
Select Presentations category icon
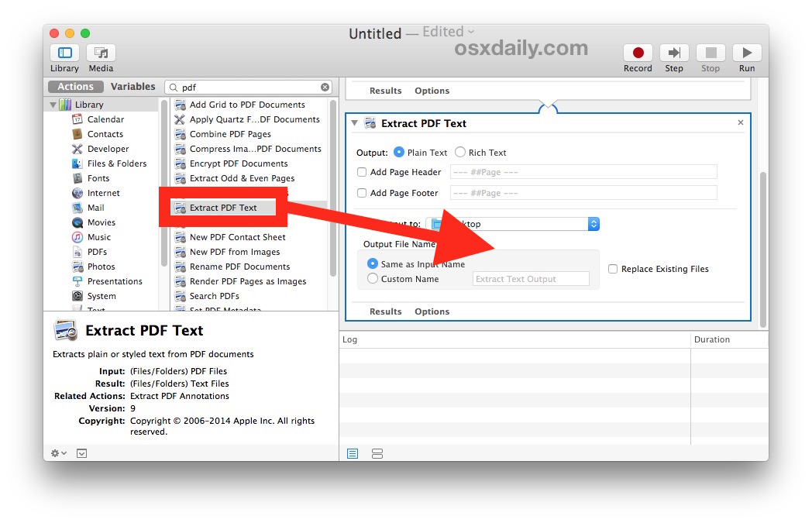click(x=77, y=282)
